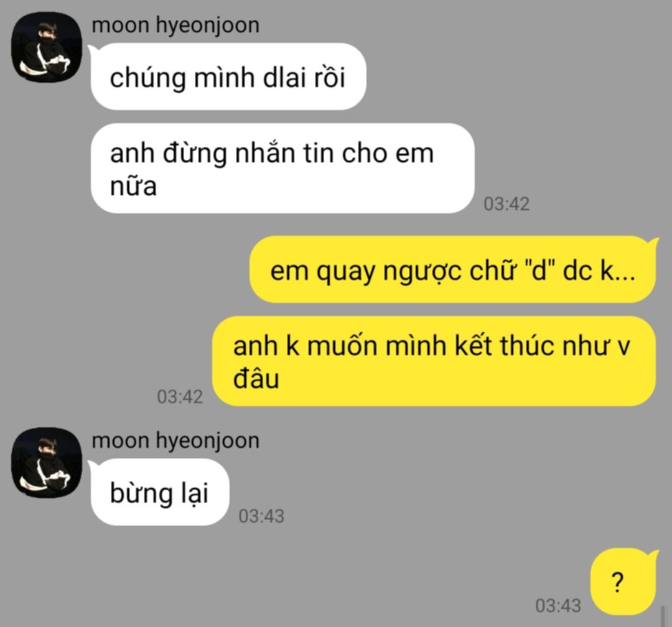Select the yellow question mark message
This screenshot has height=627, width=672.
pyautogui.click(x=623, y=582)
